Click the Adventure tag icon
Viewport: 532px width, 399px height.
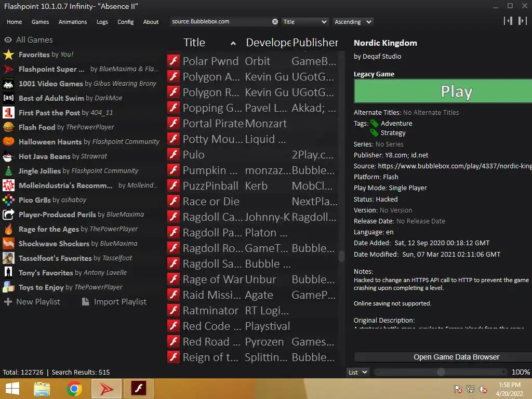pos(374,123)
